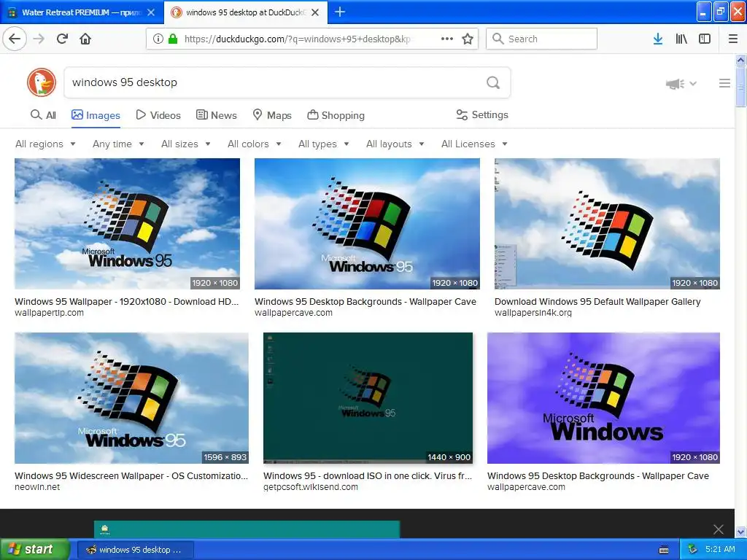Switch to the Maps tab
This screenshot has height=560, width=747.
pos(271,115)
